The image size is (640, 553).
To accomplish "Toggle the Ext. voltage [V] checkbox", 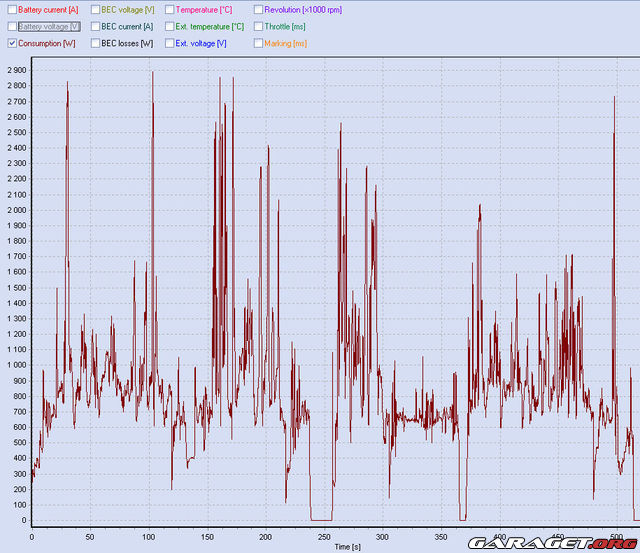I will [169, 43].
